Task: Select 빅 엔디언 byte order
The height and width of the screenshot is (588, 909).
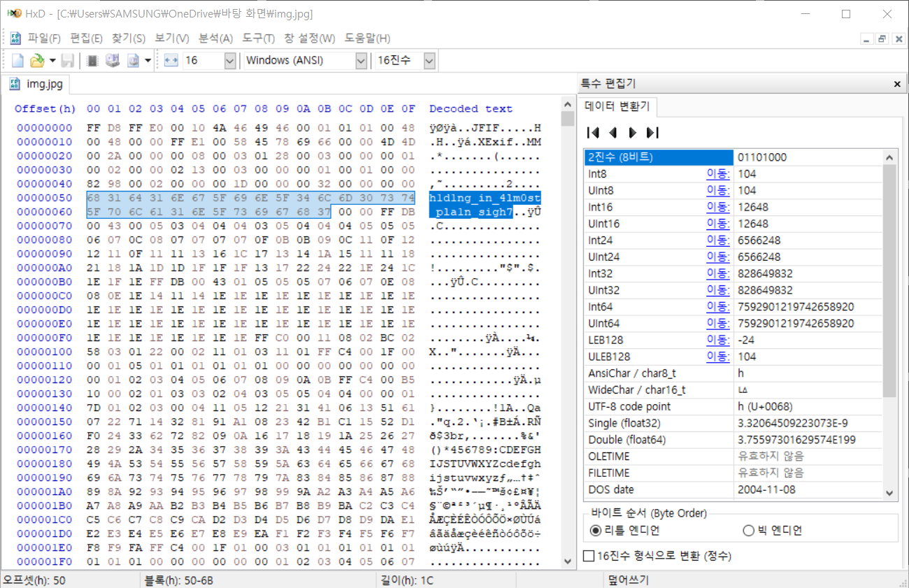Action: point(772,530)
